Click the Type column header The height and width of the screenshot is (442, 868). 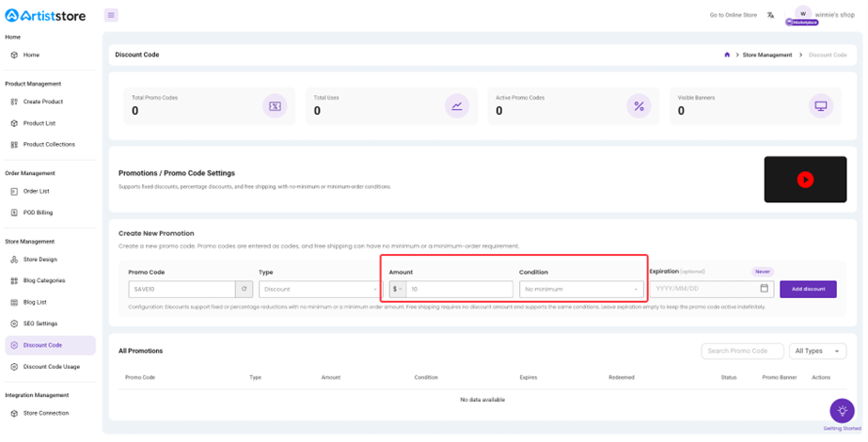tap(255, 377)
